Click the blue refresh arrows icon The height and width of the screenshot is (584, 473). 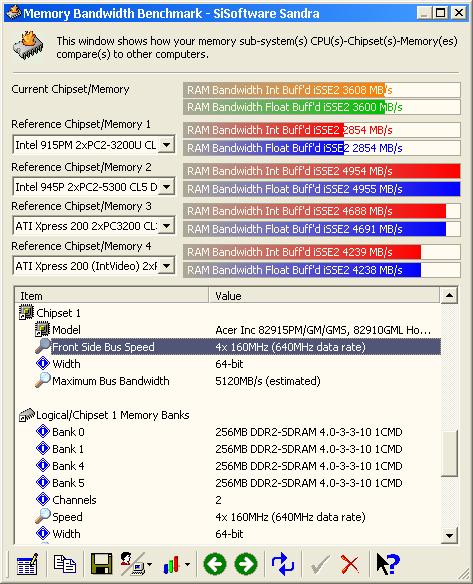[x=283, y=564]
